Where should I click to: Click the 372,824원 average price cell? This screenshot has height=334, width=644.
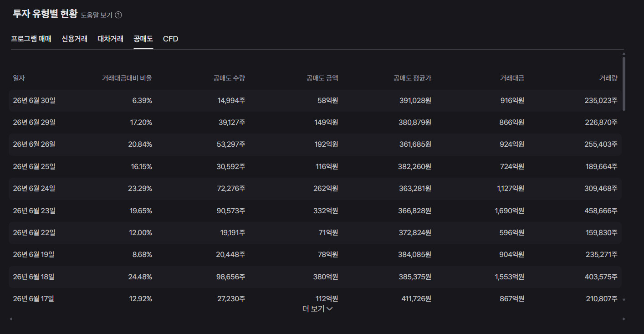point(415,232)
